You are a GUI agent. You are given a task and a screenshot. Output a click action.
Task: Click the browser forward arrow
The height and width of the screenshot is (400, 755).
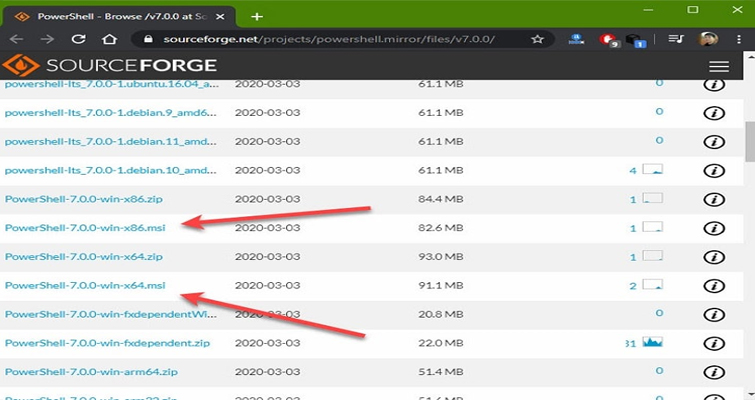(x=47, y=39)
